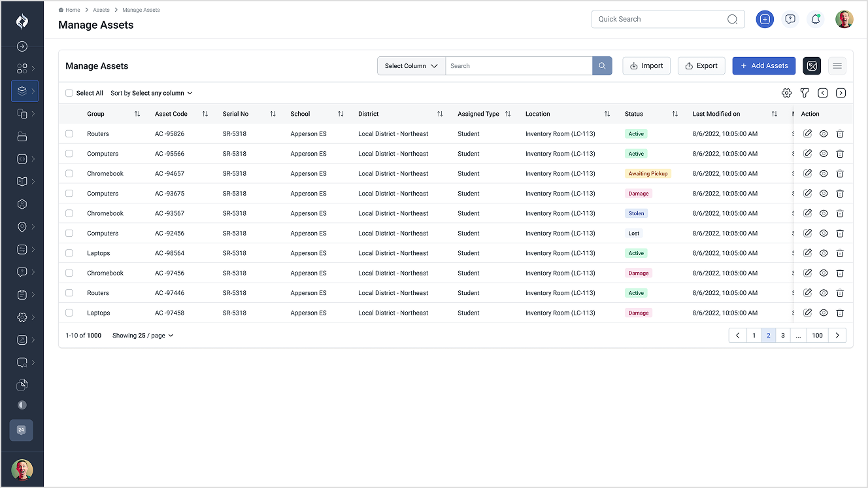Expand the Showing 25 / page dropdown

coord(142,335)
